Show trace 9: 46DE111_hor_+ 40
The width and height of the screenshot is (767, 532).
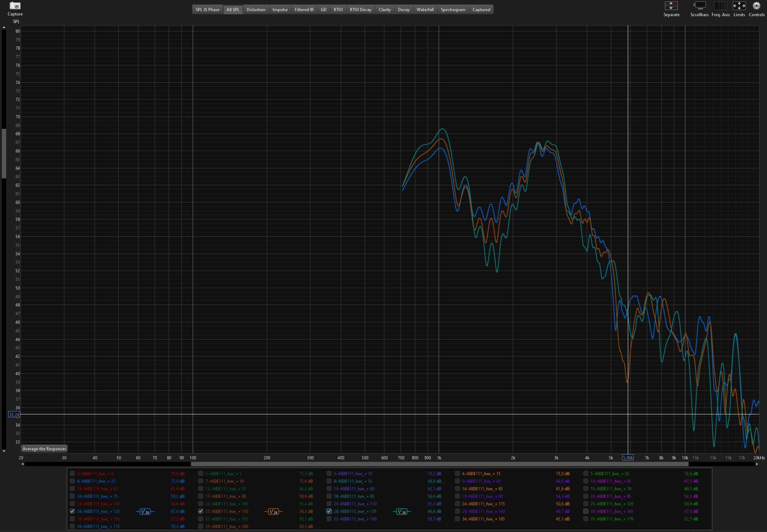457,481
